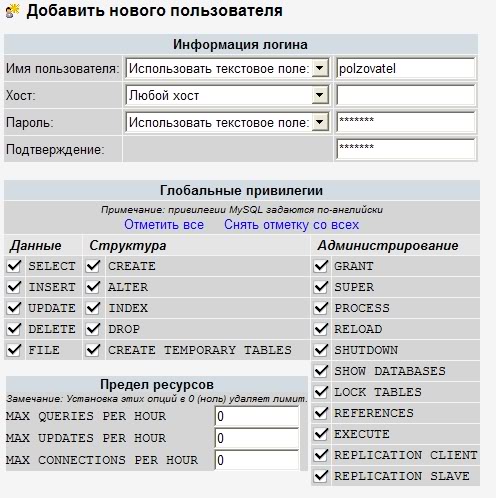Click the Предел ресурсов heading
This screenshot has height=498, width=496.
pyautogui.click(x=157, y=384)
